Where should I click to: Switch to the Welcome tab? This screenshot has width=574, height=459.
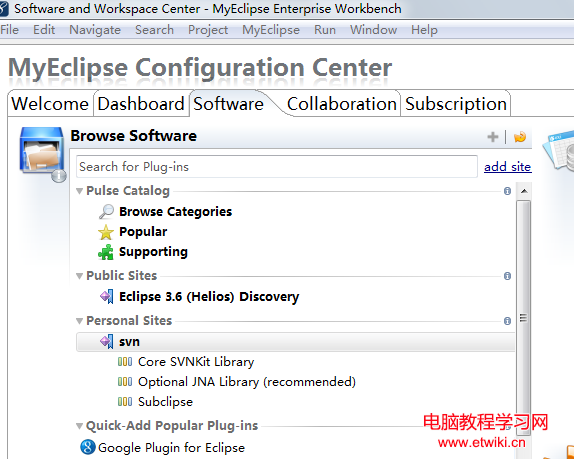point(50,104)
